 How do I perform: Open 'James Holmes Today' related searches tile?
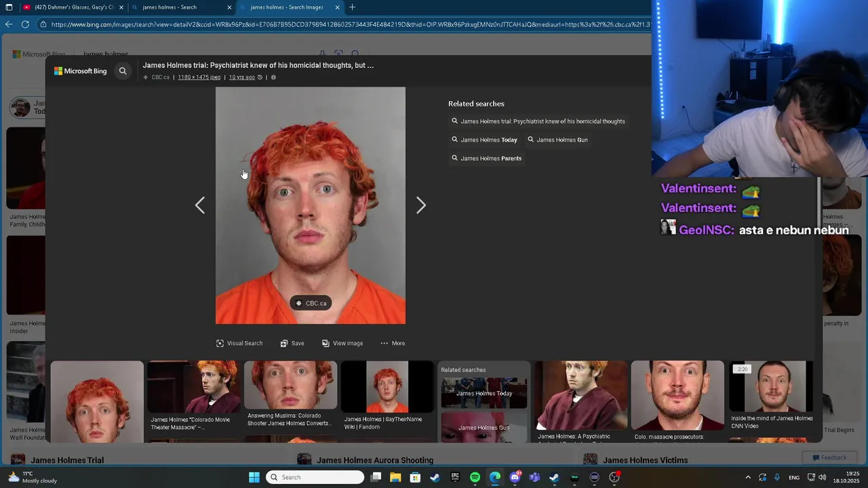point(484,393)
